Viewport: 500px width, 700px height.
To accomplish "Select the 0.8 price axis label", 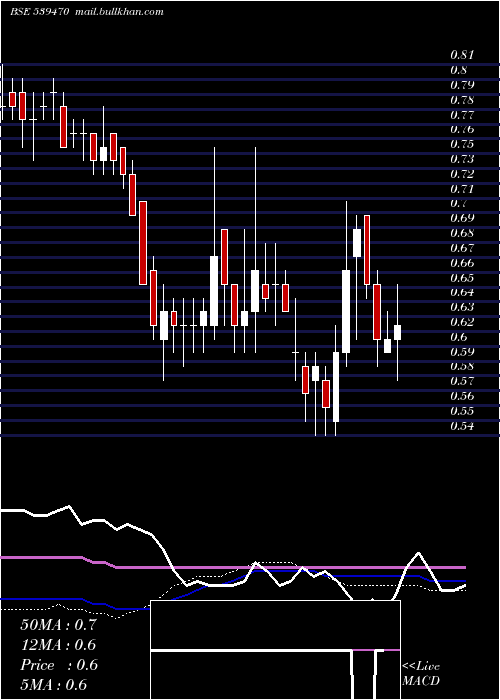I will click(x=458, y=70).
